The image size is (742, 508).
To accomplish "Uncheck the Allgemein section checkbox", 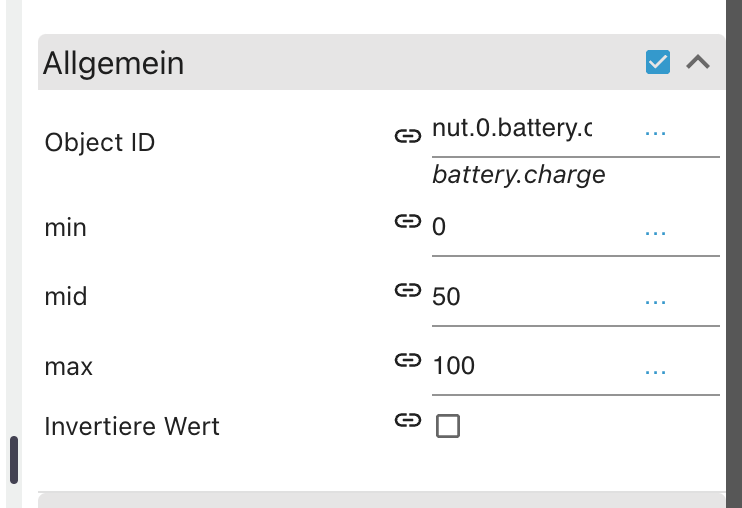I will 658,62.
